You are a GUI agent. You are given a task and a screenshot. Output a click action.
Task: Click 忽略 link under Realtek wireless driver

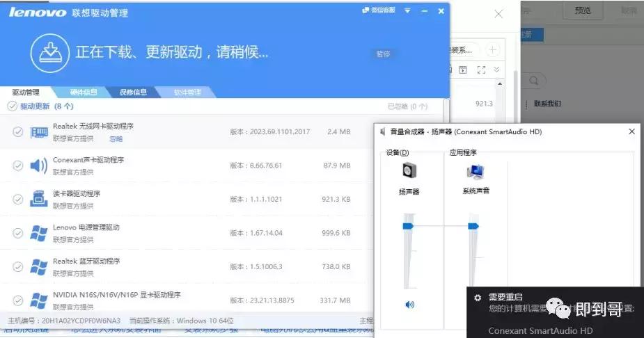(116, 138)
